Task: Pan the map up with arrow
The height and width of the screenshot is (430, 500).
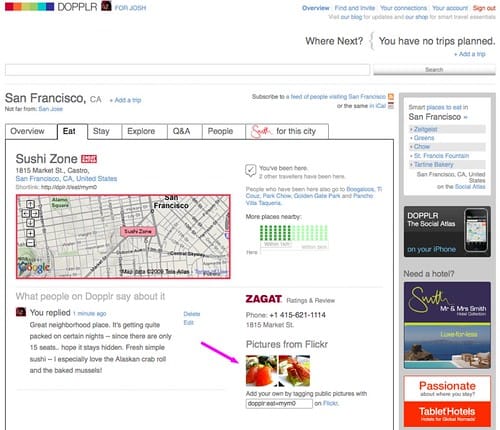Action: tap(30, 204)
